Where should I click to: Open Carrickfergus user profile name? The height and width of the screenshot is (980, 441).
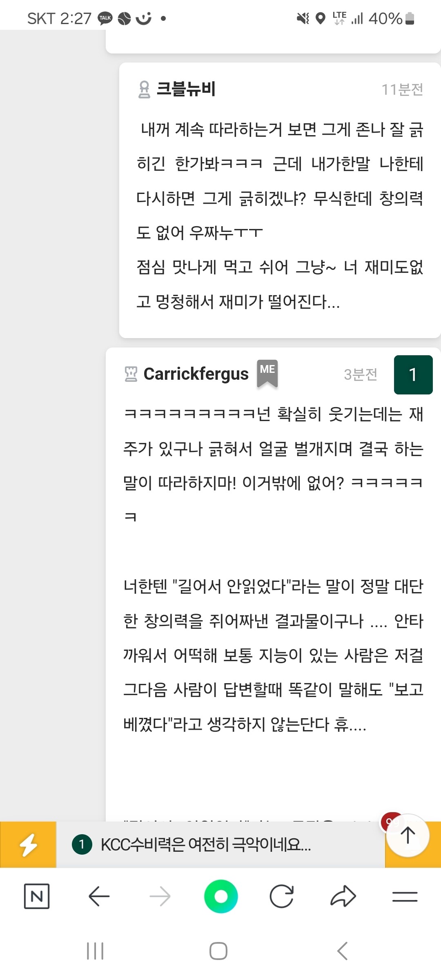coord(196,374)
